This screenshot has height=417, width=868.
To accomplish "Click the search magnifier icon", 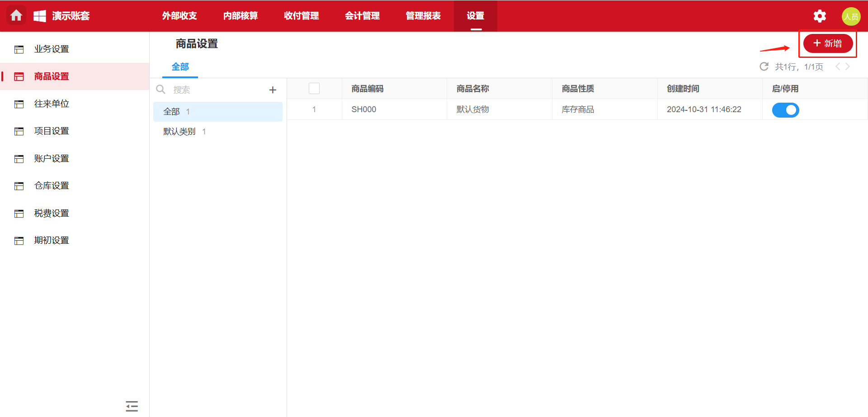I will (x=161, y=90).
